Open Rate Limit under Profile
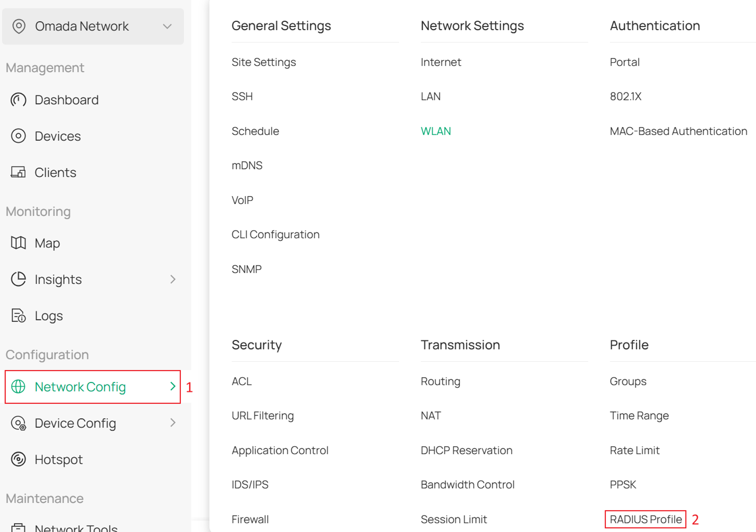This screenshot has height=532, width=756. click(x=634, y=450)
